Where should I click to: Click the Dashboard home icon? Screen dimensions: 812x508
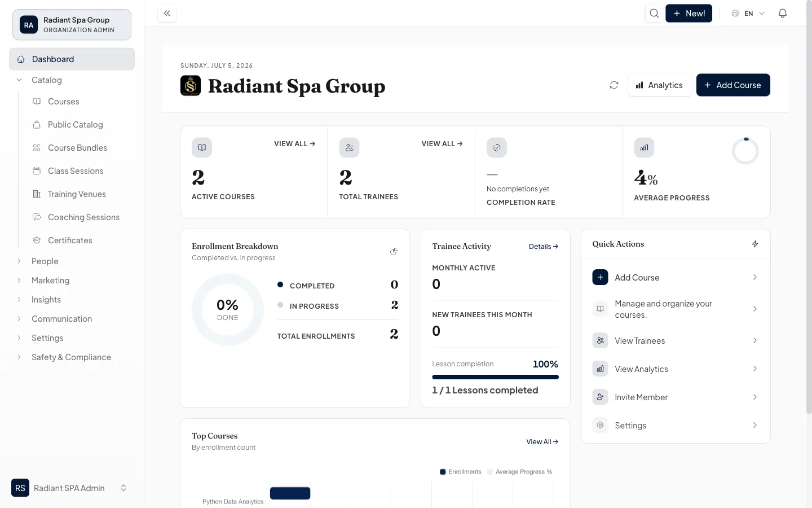pyautogui.click(x=21, y=59)
